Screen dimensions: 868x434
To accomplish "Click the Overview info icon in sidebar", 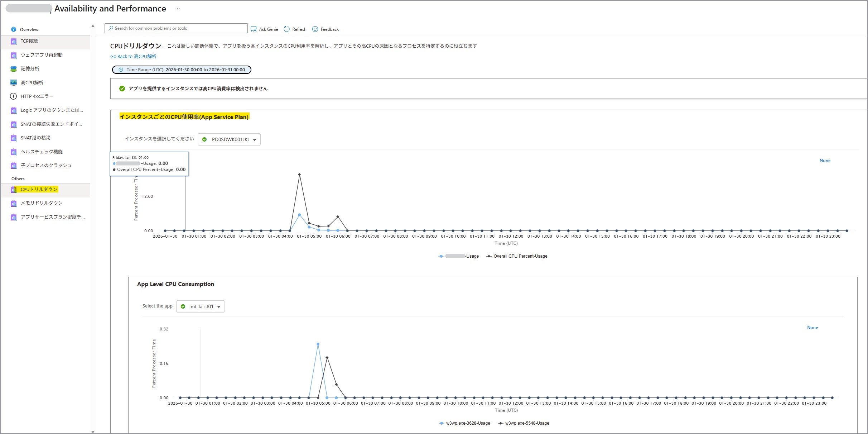I will (x=14, y=29).
